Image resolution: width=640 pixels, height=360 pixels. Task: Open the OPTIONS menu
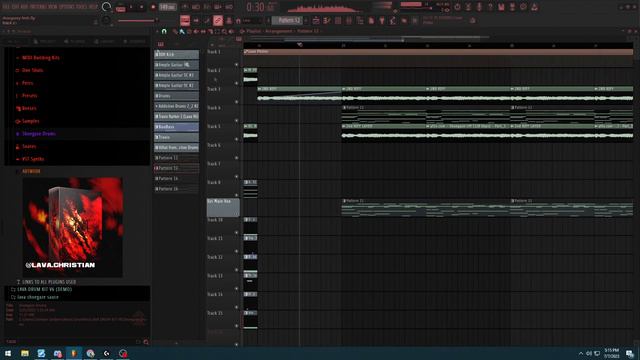tap(67, 7)
